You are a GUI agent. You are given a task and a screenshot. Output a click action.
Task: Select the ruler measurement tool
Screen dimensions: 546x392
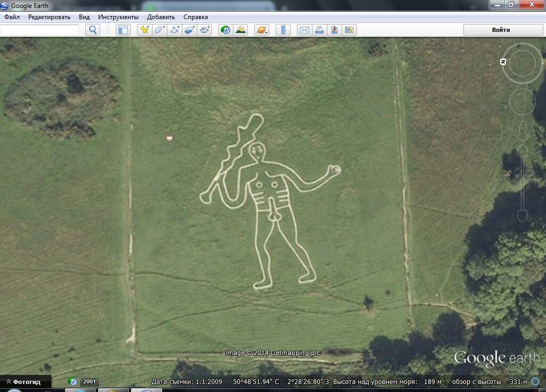point(283,30)
